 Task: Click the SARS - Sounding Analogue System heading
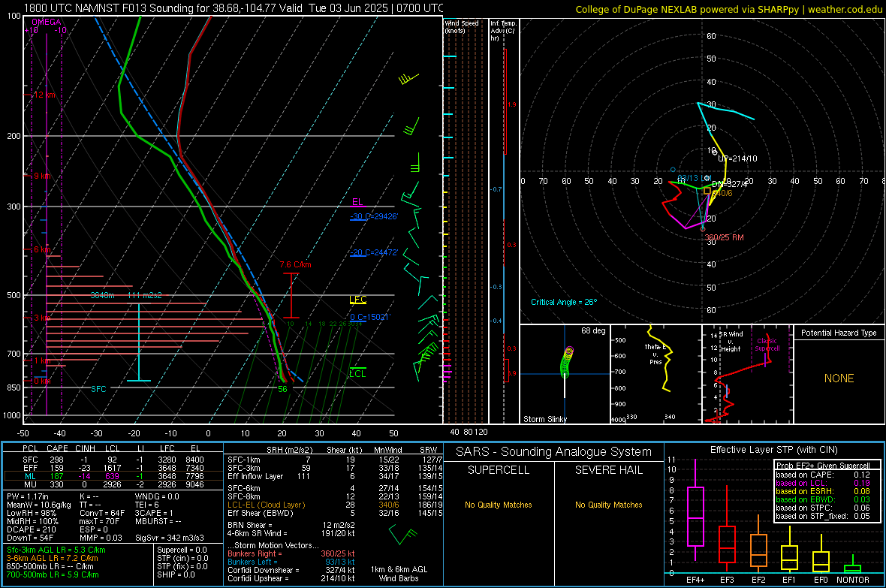coord(554,452)
